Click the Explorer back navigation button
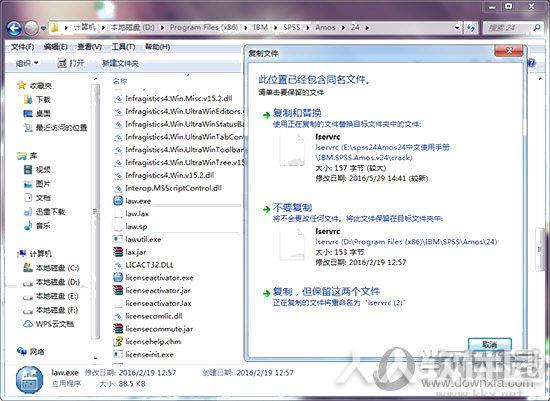This screenshot has height=401, width=550. pos(14,28)
